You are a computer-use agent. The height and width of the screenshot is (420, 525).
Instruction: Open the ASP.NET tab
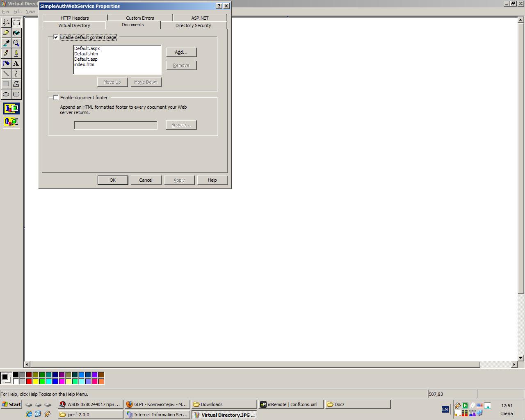200,18
